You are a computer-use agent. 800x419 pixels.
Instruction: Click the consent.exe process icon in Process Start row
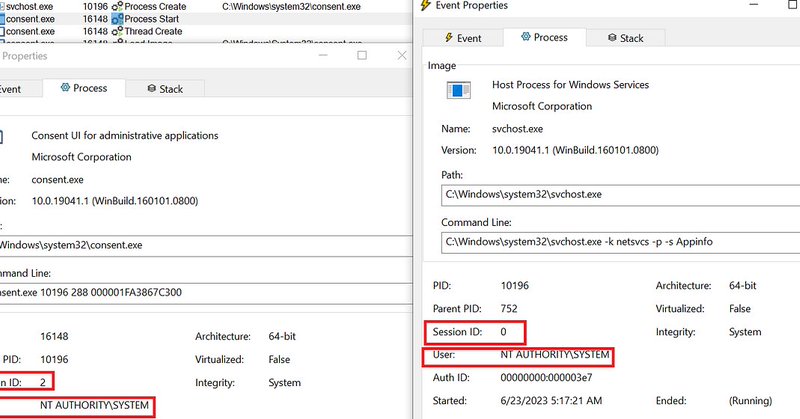(2, 19)
